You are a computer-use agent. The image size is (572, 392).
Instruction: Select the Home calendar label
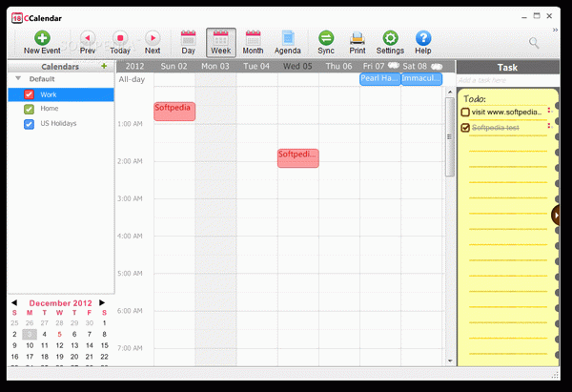(x=50, y=109)
